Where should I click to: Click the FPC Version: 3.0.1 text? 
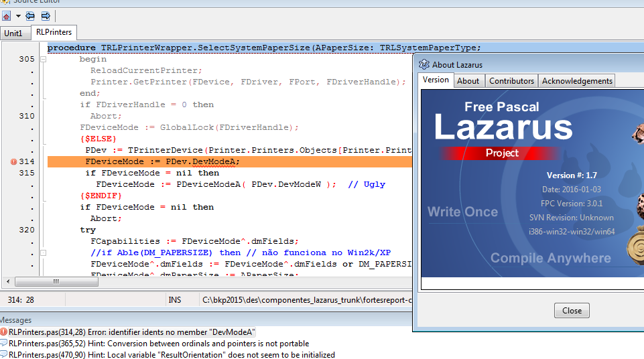coord(572,204)
